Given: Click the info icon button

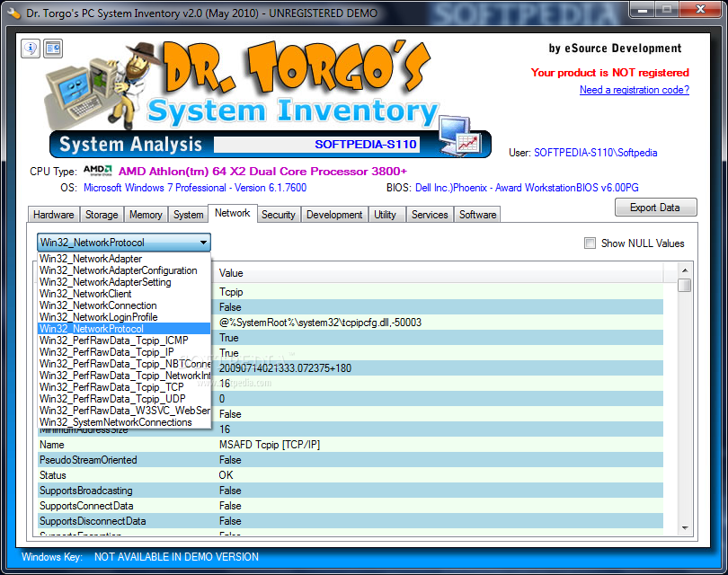Looking at the screenshot, I should coord(31,49).
